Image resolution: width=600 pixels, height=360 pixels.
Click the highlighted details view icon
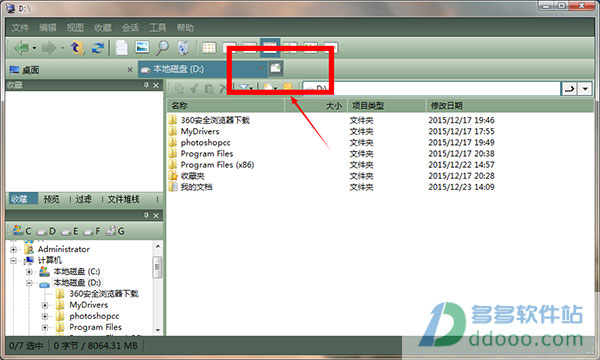pyautogui.click(x=270, y=47)
